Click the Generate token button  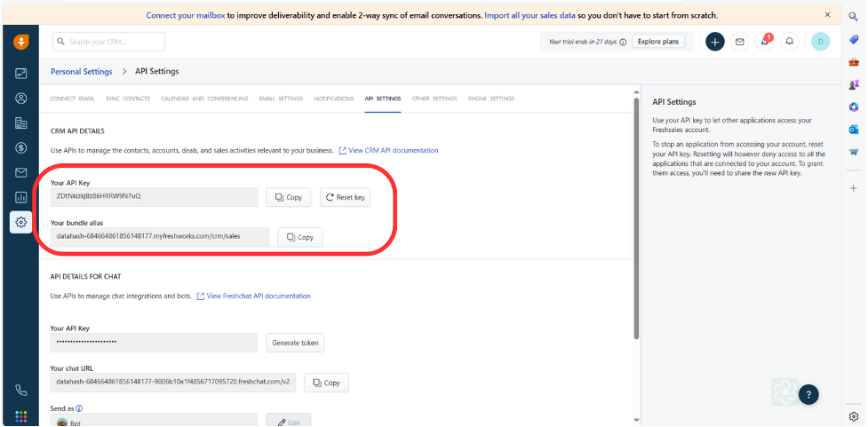tap(295, 343)
